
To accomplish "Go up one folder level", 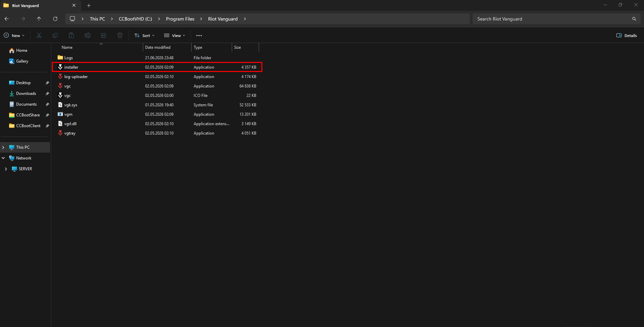I will tap(39, 19).
